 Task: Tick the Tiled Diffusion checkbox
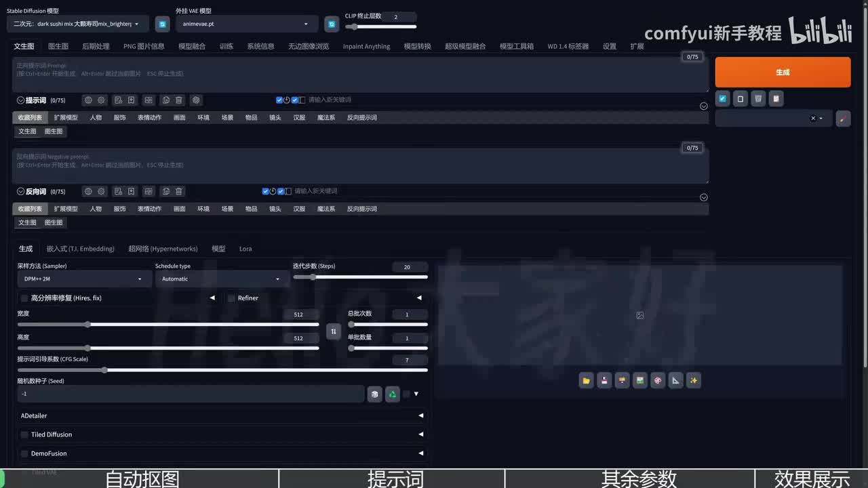24,434
